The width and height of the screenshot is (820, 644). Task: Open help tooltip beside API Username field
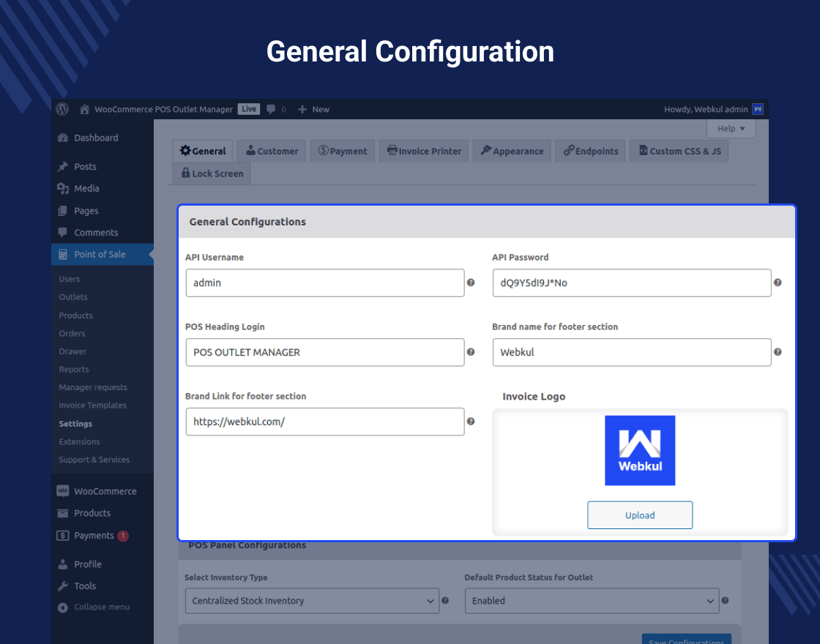[x=469, y=282]
